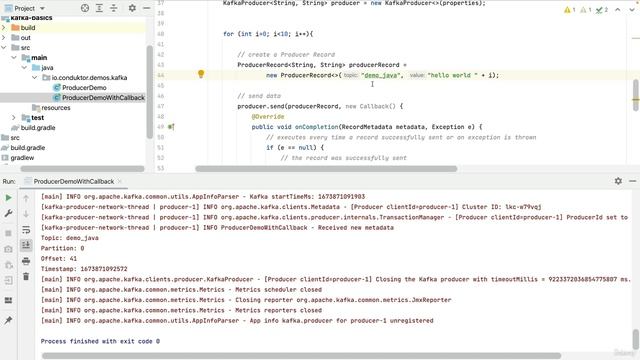Collapse io.conduktor.demos.kafka package
The width and height of the screenshot is (640, 360).
tap(34, 78)
